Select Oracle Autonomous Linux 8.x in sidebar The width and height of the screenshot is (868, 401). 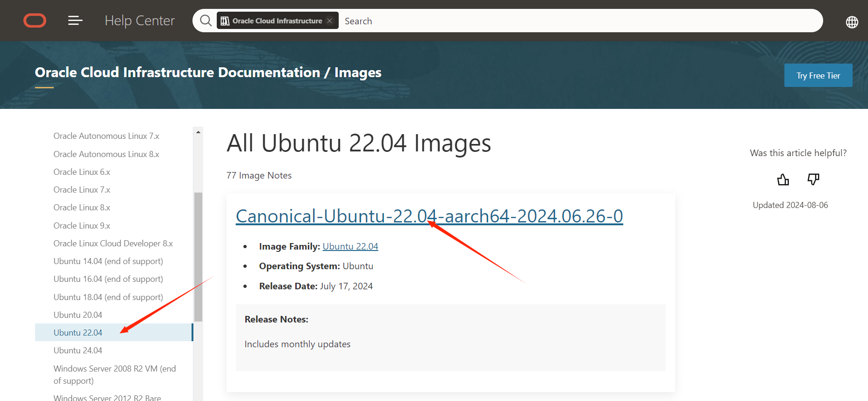[106, 154]
